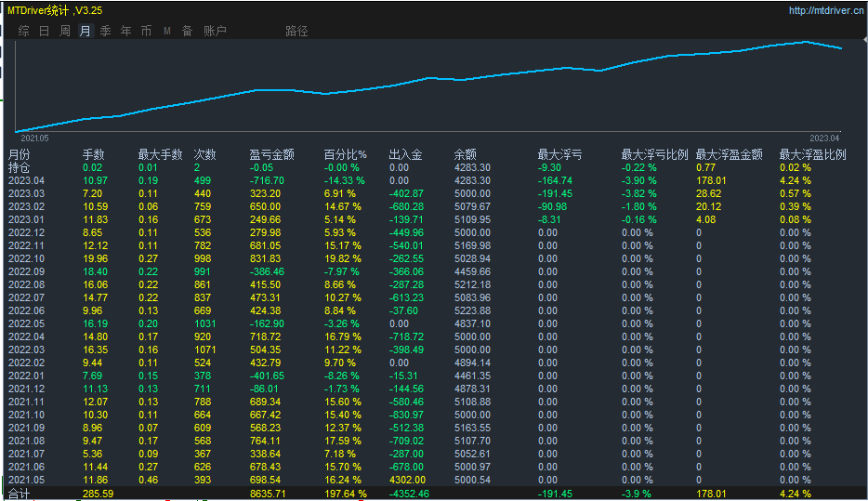868x501 pixels.
Task: Open the 备 tab
Action: pyautogui.click(x=187, y=31)
